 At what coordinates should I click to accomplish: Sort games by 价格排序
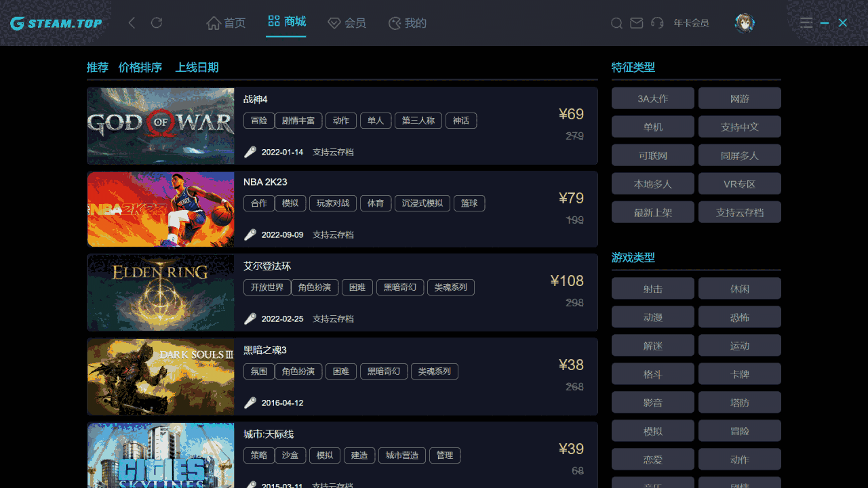point(140,67)
